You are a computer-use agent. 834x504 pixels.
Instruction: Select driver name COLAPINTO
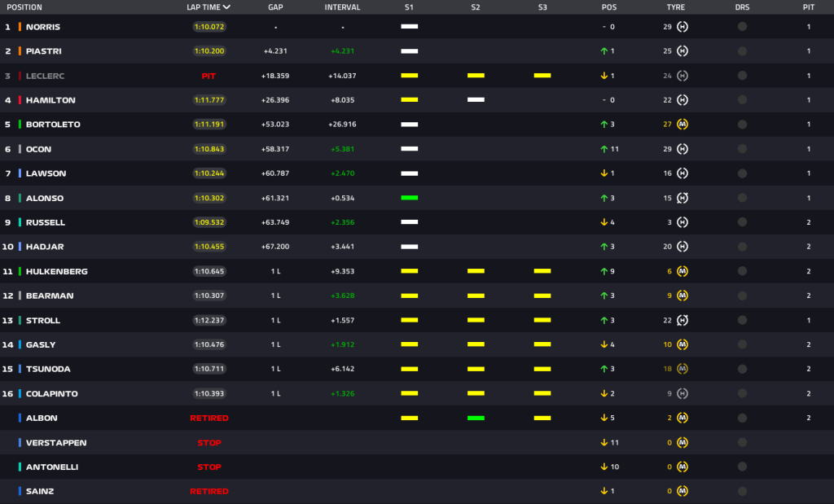tap(52, 393)
